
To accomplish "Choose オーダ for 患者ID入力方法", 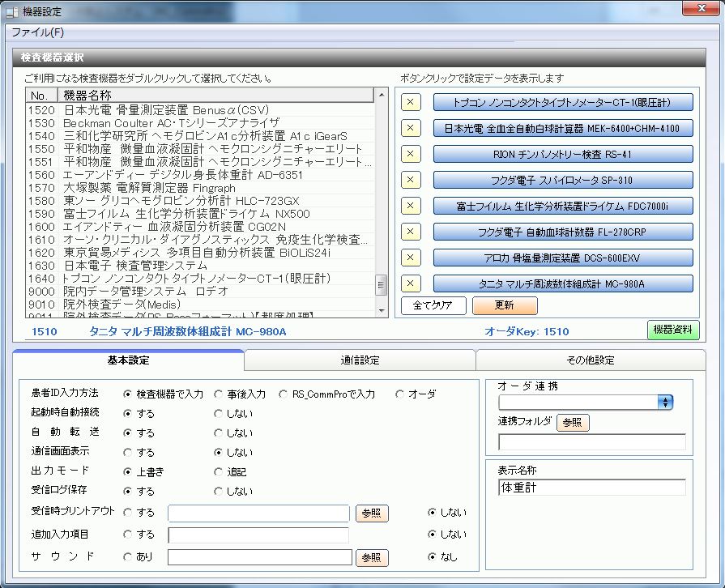I will (x=399, y=394).
